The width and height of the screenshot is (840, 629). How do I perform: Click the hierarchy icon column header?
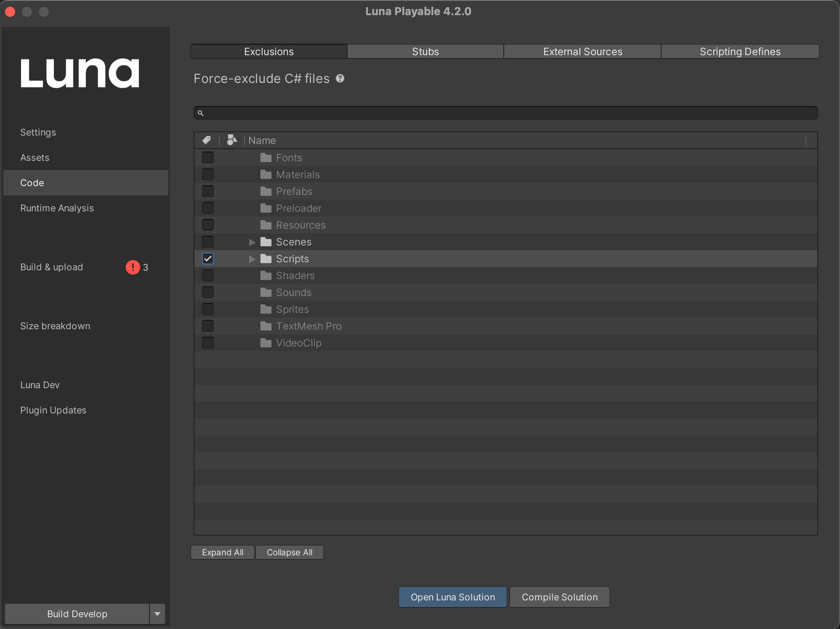pos(232,140)
